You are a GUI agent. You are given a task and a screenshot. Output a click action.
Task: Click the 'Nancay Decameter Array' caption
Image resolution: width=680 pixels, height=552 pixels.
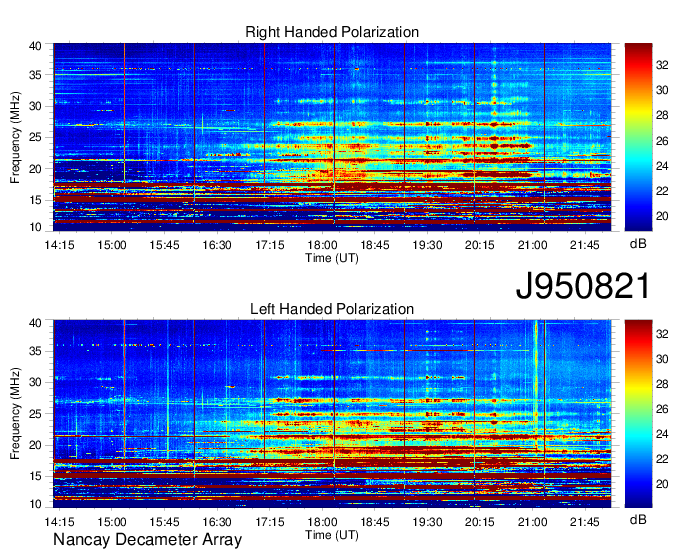[147, 540]
